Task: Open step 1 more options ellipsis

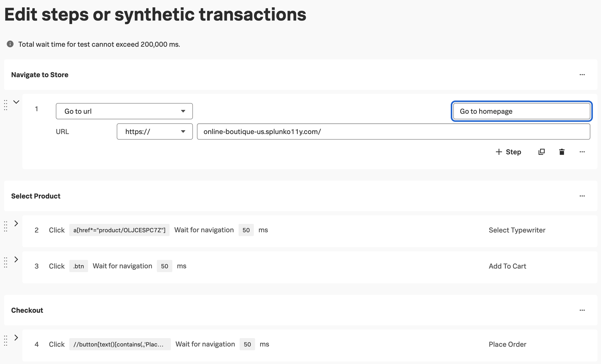Action: point(582,152)
